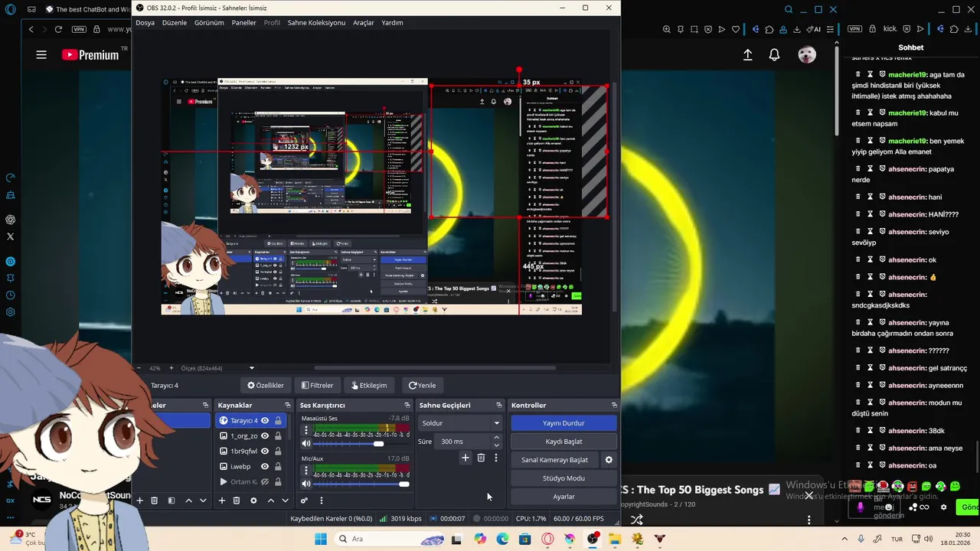This screenshot has height=551, width=980.
Task: Open audio mixer menu dots icon
Action: pyautogui.click(x=322, y=500)
